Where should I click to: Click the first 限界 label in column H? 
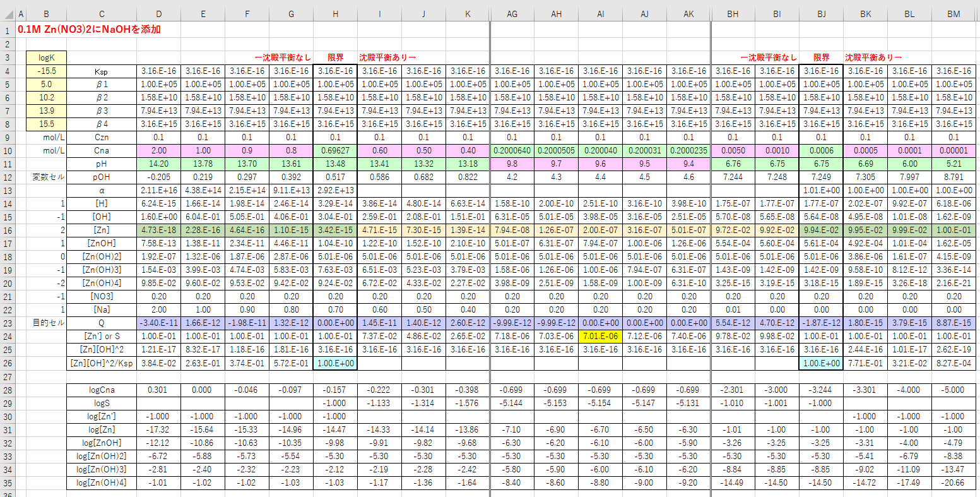[334, 57]
